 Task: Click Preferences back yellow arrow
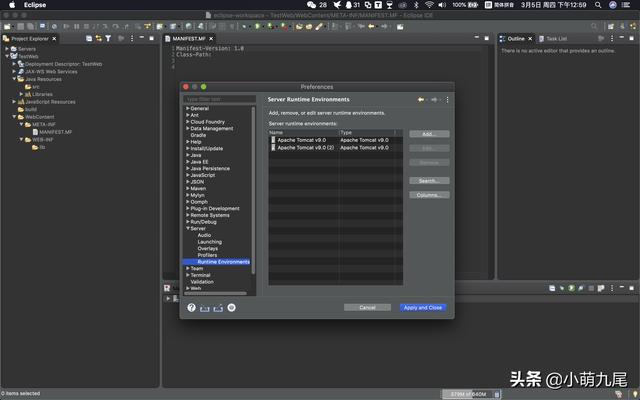pos(420,100)
